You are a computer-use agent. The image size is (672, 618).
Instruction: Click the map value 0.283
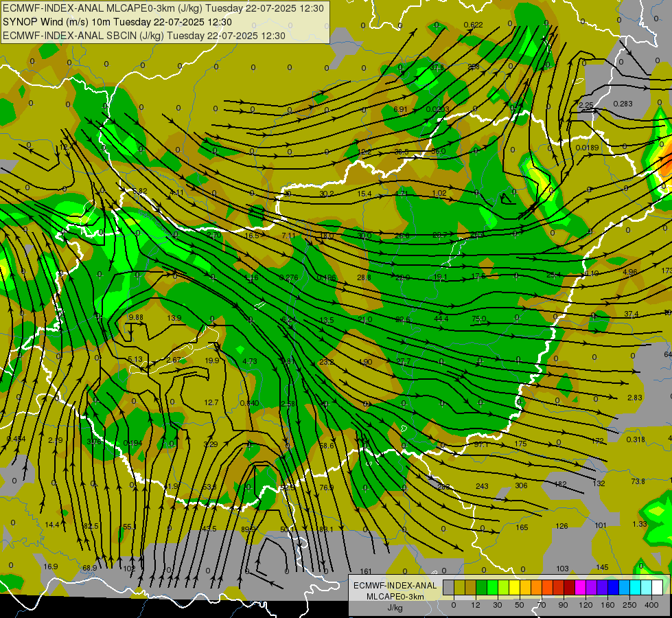coord(623,104)
